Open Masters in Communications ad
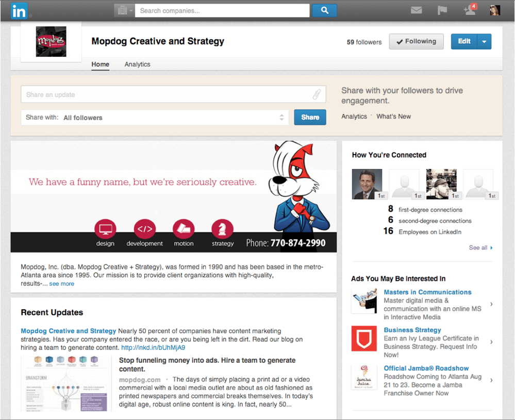The image size is (515, 420). 428,292
